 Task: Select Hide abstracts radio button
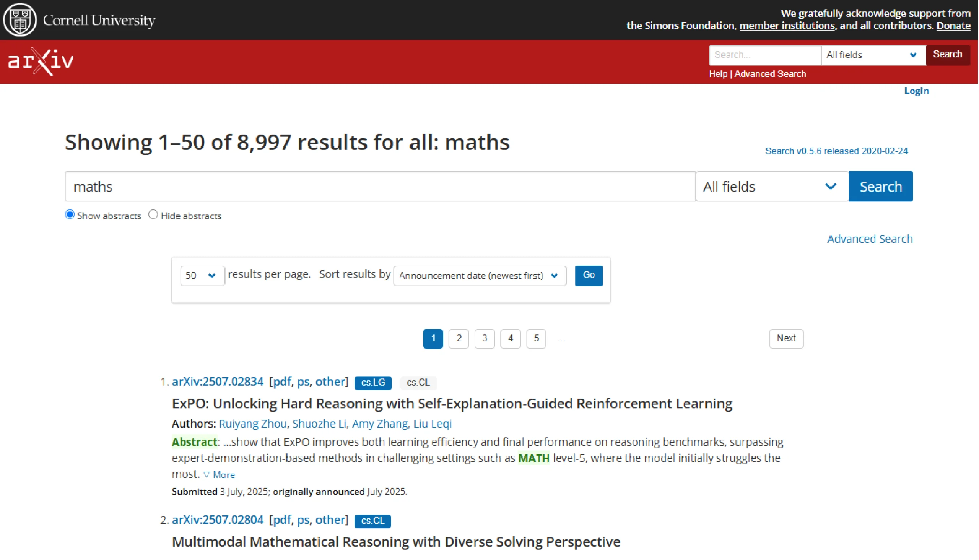153,214
